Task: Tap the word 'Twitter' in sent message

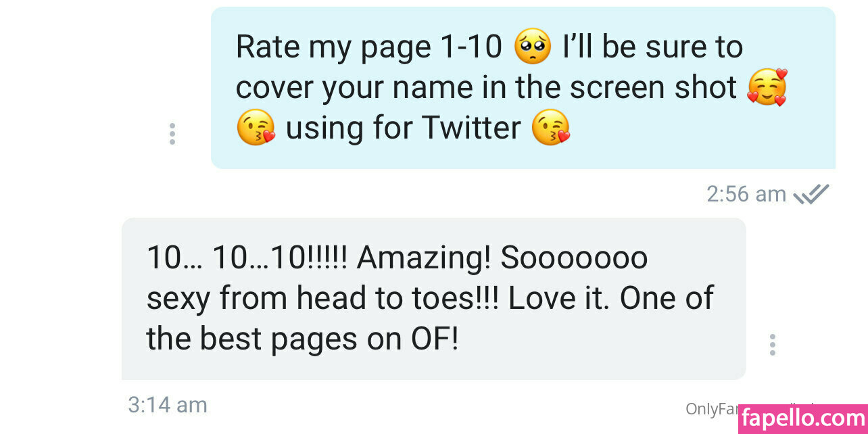Action: click(x=471, y=127)
